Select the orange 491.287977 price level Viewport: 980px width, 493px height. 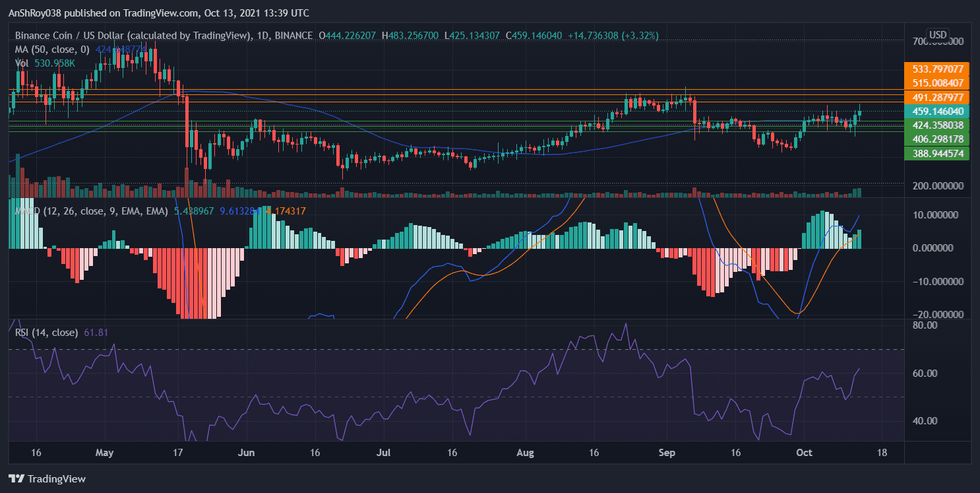tap(936, 97)
